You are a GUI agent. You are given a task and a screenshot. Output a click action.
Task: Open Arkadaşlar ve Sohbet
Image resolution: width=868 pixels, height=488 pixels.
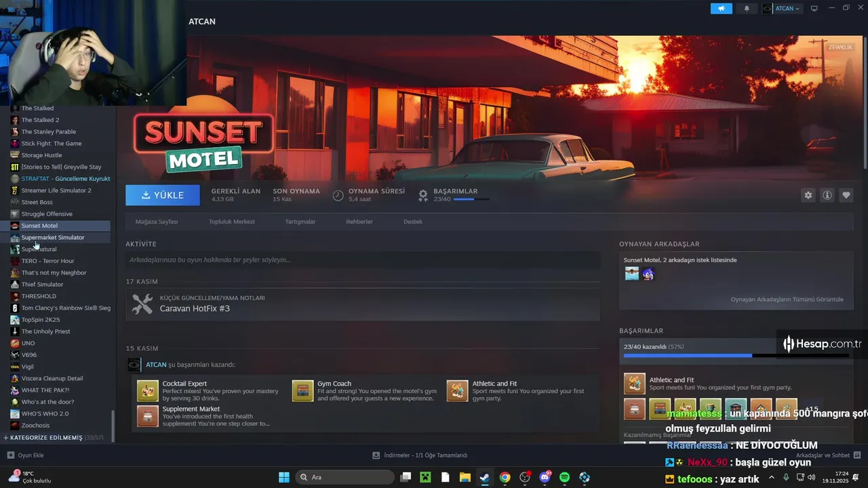823,455
